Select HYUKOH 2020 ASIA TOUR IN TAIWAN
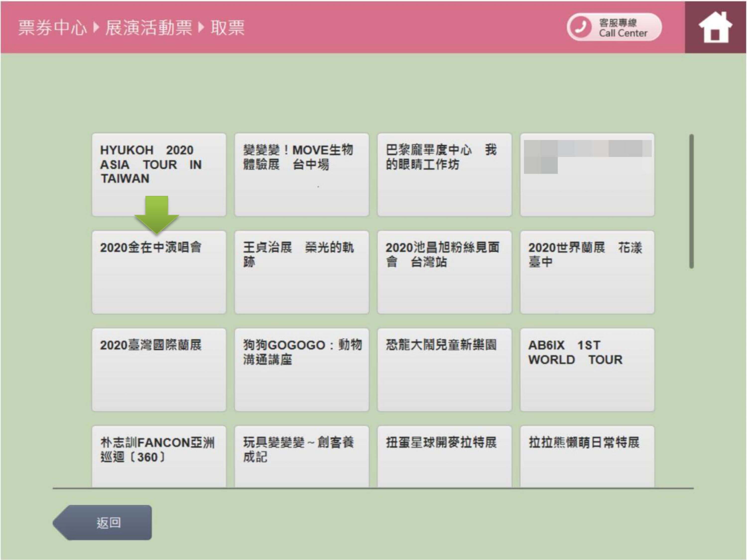 (x=159, y=174)
